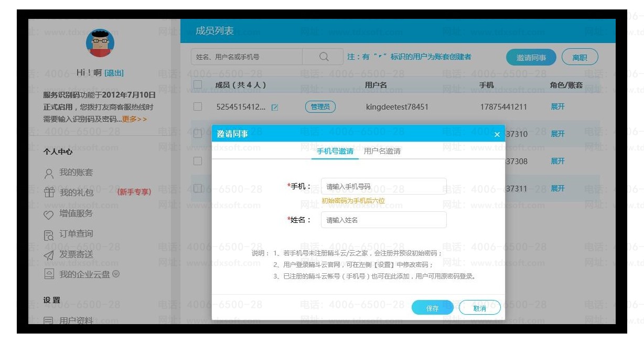Click the 我的账套 person icon
The width and height of the screenshot is (644, 343).
(49, 173)
